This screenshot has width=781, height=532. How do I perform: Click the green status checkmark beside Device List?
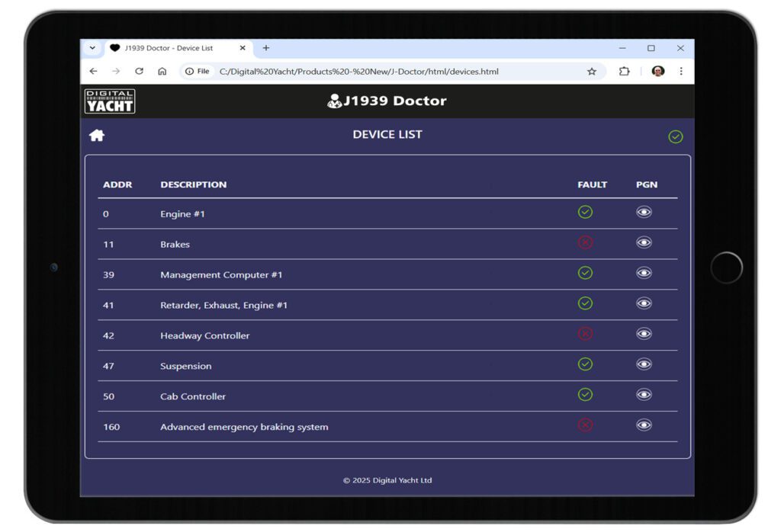click(675, 136)
